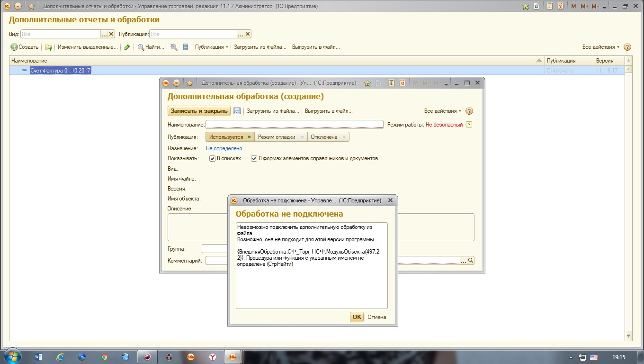The image size is (644, 364).
Task: Close the Обработка не подключена dialog
Action: coord(390,200)
